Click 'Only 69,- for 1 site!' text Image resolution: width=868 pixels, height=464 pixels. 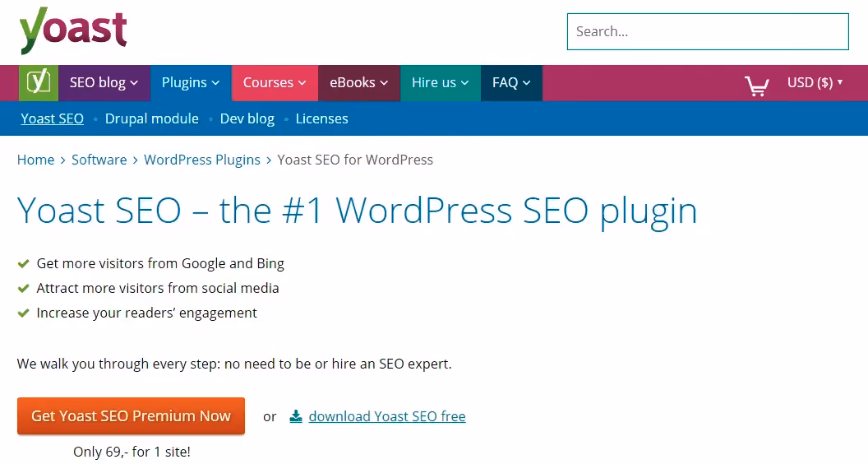132,452
